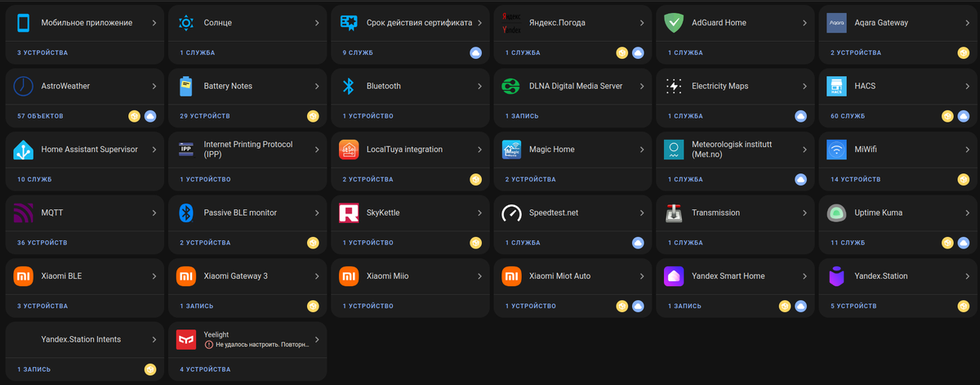Click the Meteorologisk institutt icon

(674, 150)
